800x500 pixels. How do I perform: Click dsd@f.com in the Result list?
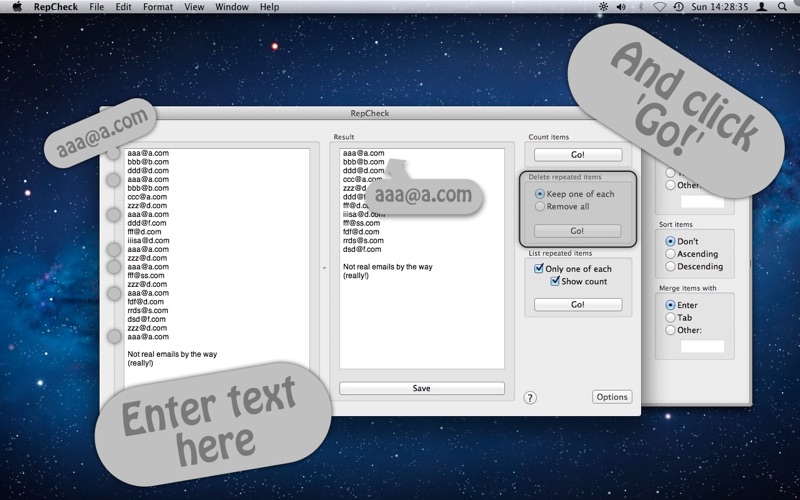[362, 249]
